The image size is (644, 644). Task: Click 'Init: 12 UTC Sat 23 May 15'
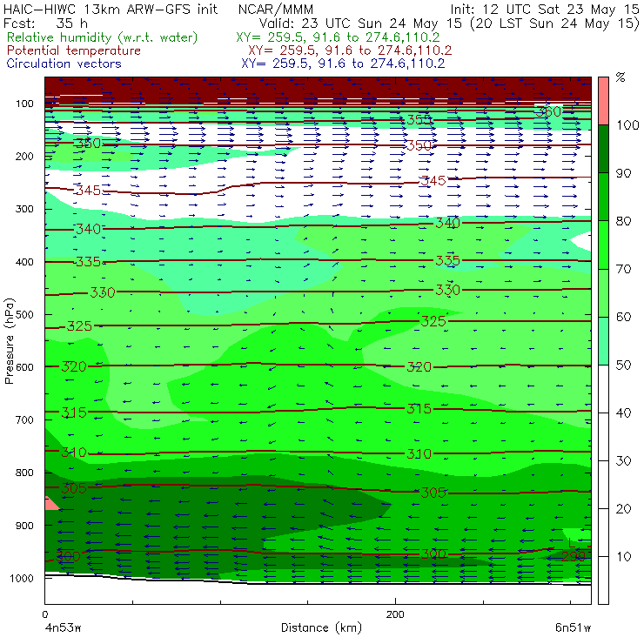tap(545, 9)
